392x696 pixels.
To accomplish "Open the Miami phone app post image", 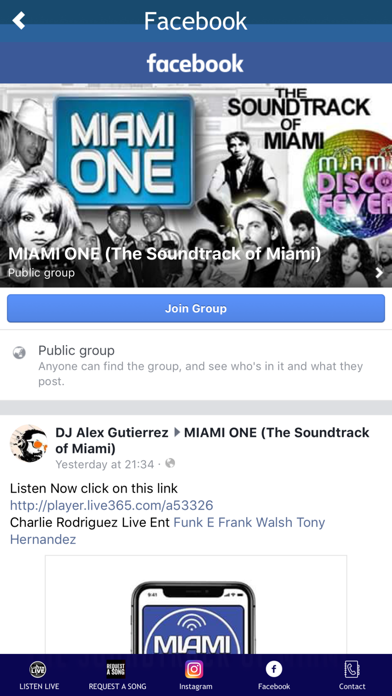I will [x=196, y=604].
